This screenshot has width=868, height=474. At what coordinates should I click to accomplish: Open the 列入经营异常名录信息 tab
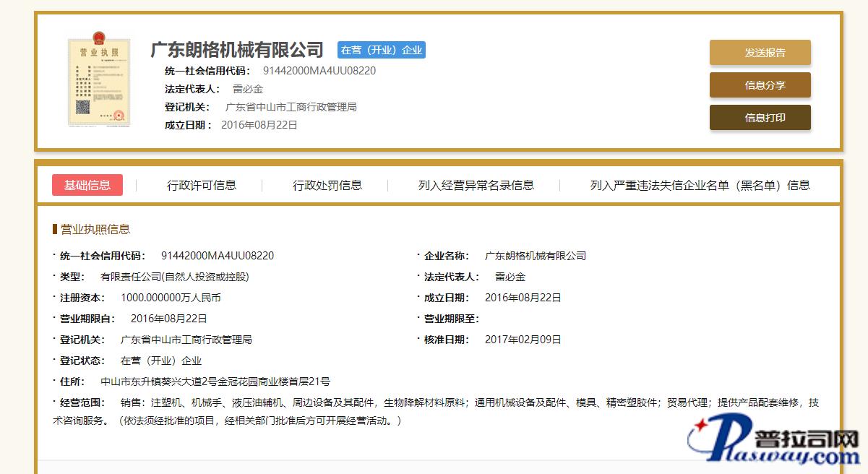point(476,185)
